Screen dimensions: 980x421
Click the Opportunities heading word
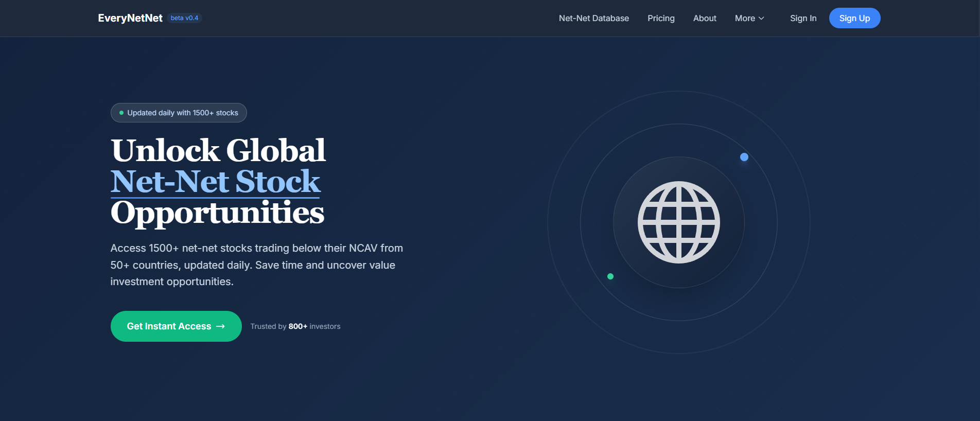(217, 213)
